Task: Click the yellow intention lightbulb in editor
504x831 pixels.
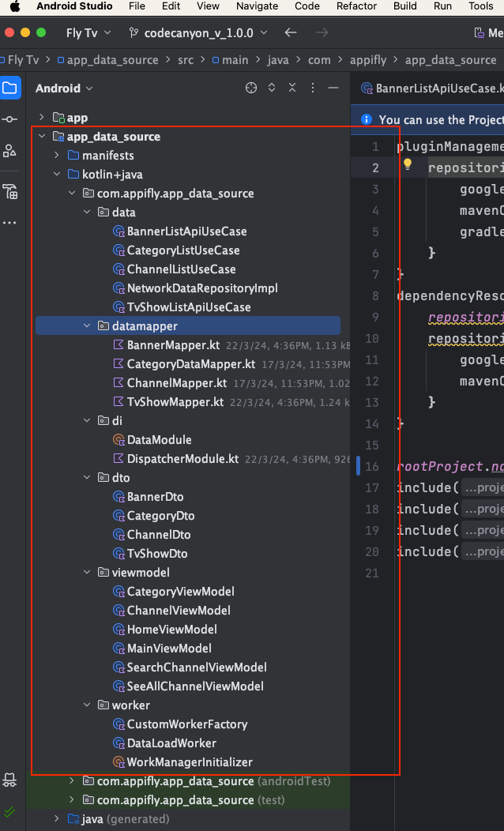Action: pos(408,165)
